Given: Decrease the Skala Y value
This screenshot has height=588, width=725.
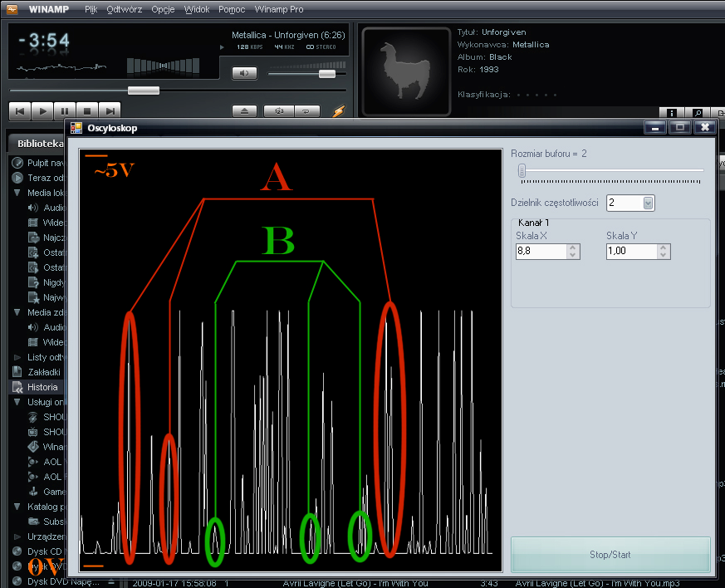Looking at the screenshot, I should [664, 255].
